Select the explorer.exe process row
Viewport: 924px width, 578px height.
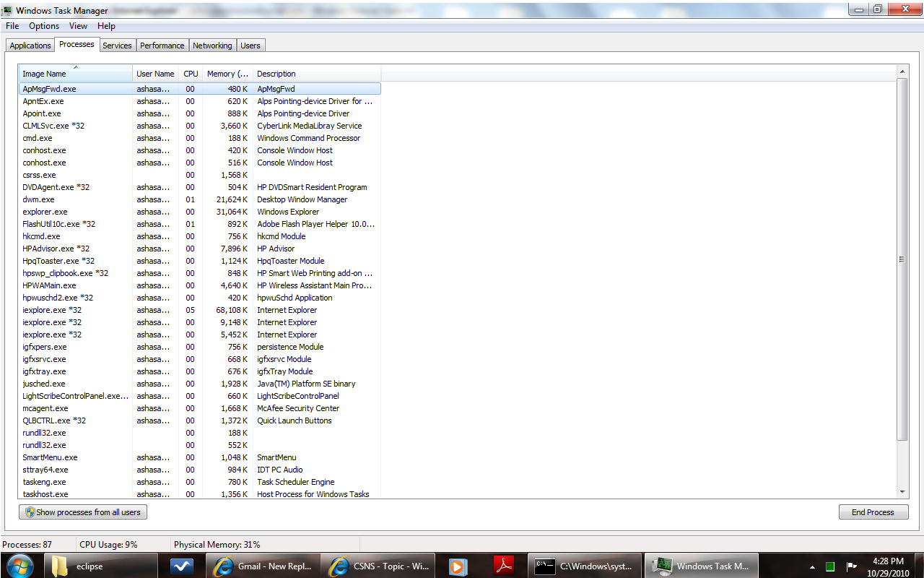coord(45,212)
